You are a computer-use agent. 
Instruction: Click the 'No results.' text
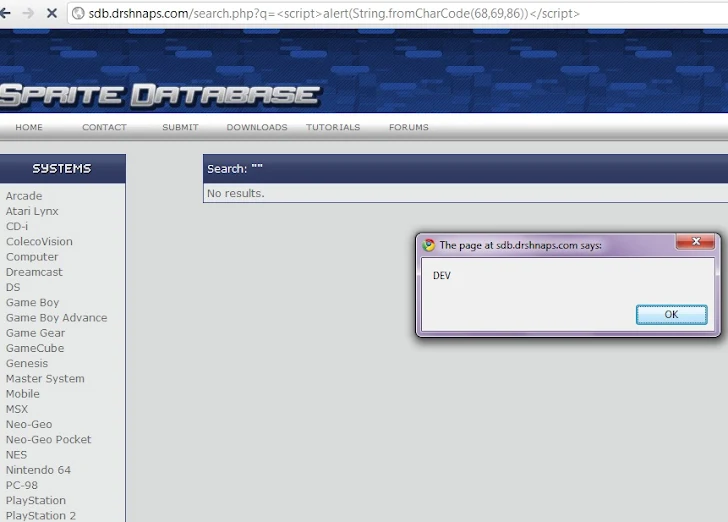(235, 193)
